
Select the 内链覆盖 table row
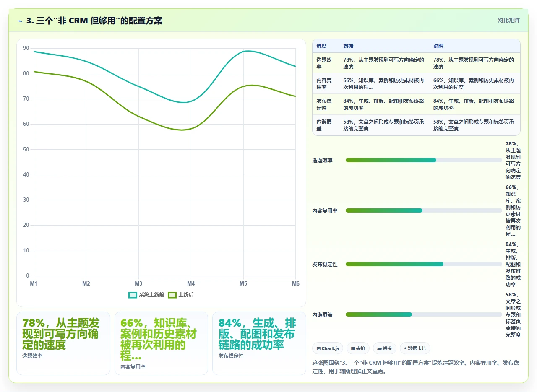point(416,125)
